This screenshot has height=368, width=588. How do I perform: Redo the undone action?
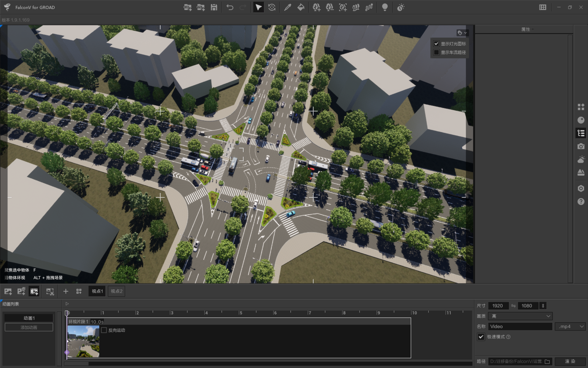[x=243, y=7]
